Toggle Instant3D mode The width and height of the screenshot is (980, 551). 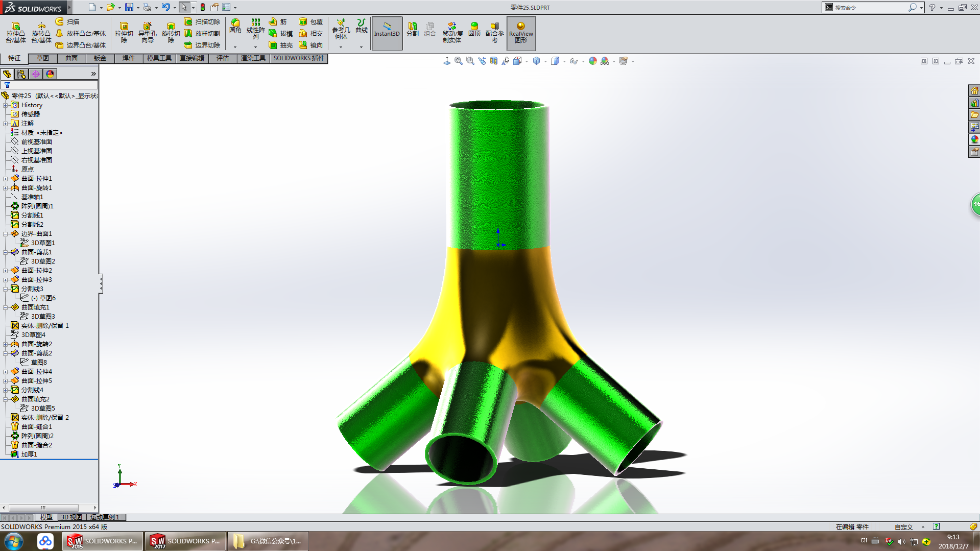click(x=387, y=33)
